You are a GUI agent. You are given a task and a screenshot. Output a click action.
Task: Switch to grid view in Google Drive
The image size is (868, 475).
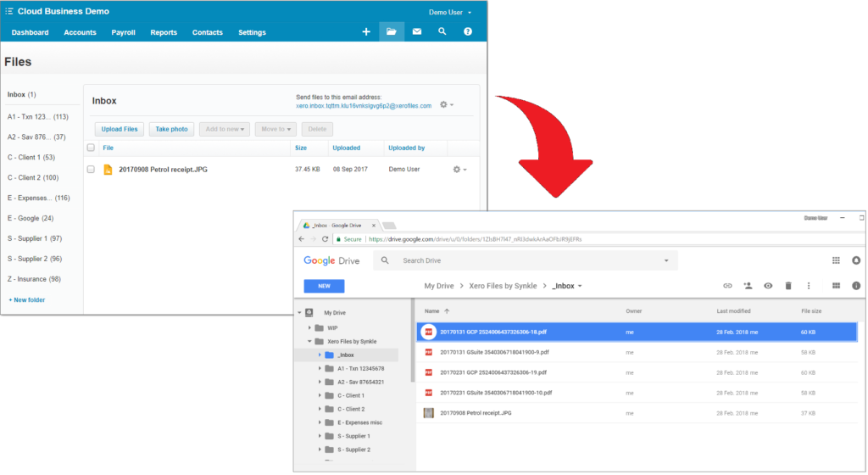click(836, 286)
